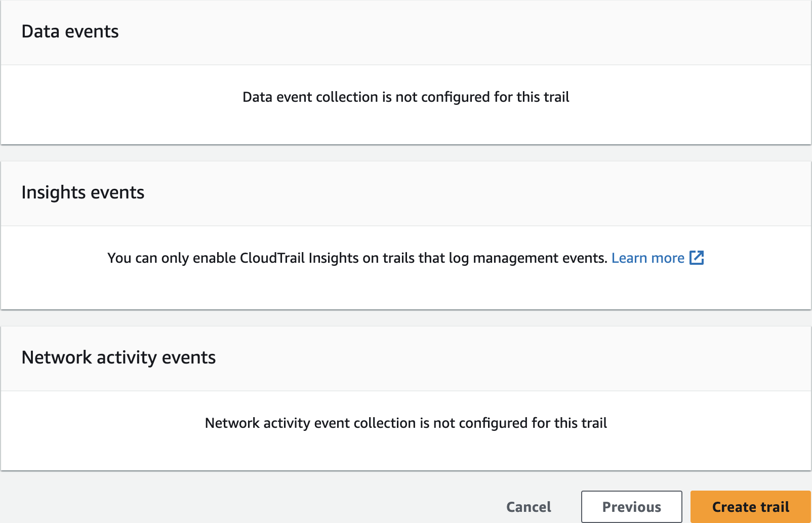This screenshot has width=812, height=523.
Task: Click the "management events" phrase in the notice
Action: coord(540,258)
